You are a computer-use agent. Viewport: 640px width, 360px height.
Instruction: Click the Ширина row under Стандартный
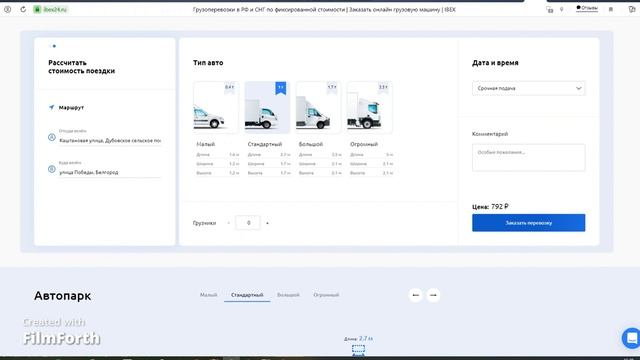tap(269, 164)
